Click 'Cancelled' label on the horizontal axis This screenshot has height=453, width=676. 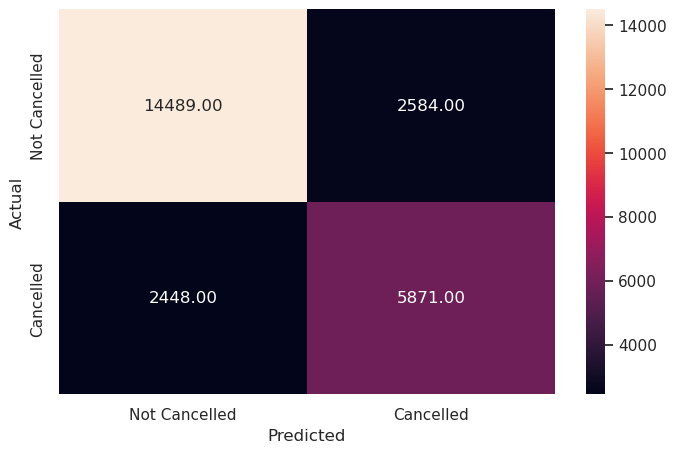pos(431,414)
